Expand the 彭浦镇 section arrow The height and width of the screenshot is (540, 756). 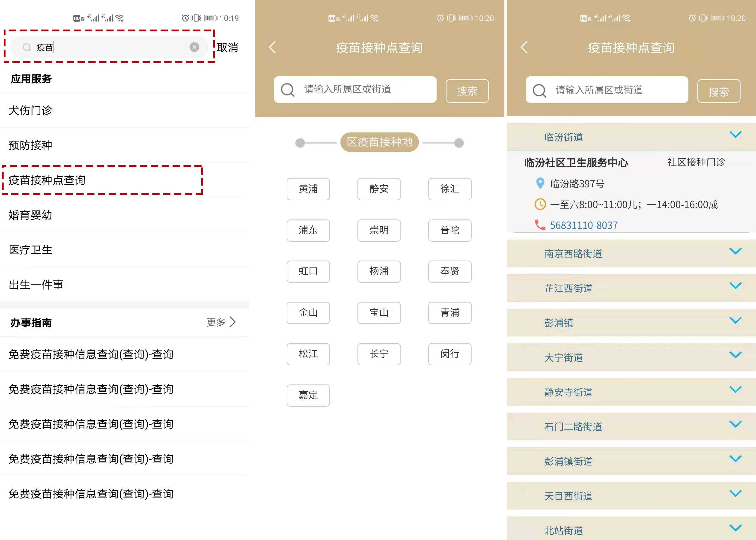pyautogui.click(x=735, y=320)
